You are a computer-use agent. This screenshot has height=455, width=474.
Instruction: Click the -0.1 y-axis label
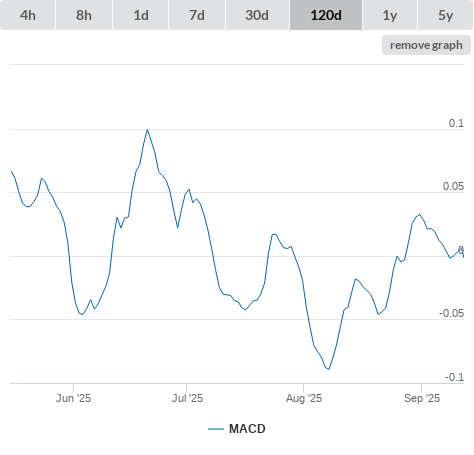click(x=454, y=377)
